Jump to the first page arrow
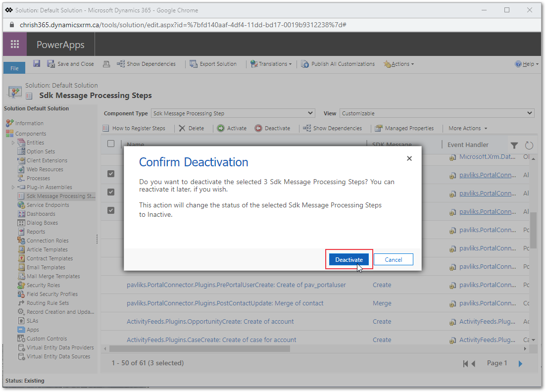Image resolution: width=546 pixels, height=392 pixels. [466, 364]
